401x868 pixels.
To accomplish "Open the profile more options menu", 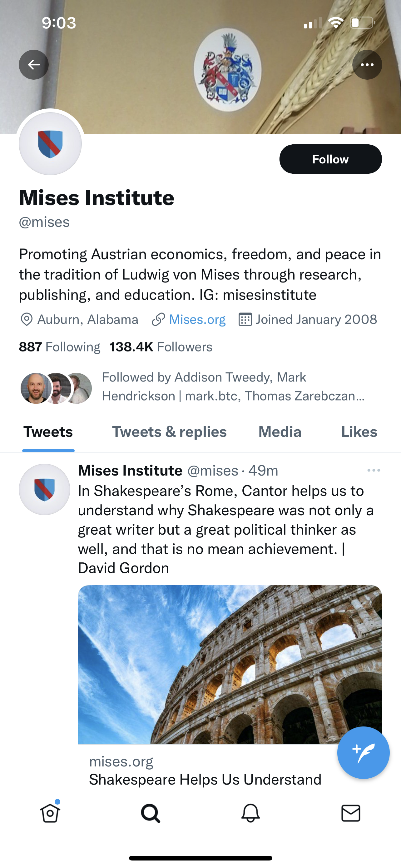I will pos(367,65).
